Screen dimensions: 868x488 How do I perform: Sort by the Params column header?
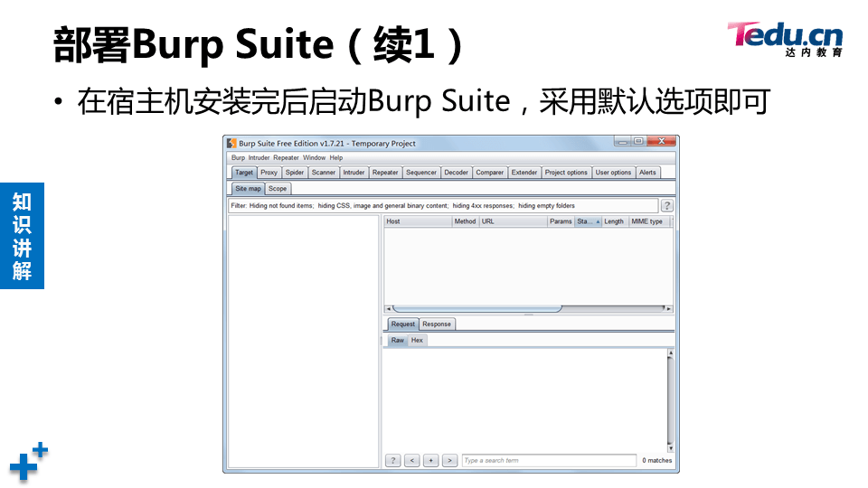[561, 221]
